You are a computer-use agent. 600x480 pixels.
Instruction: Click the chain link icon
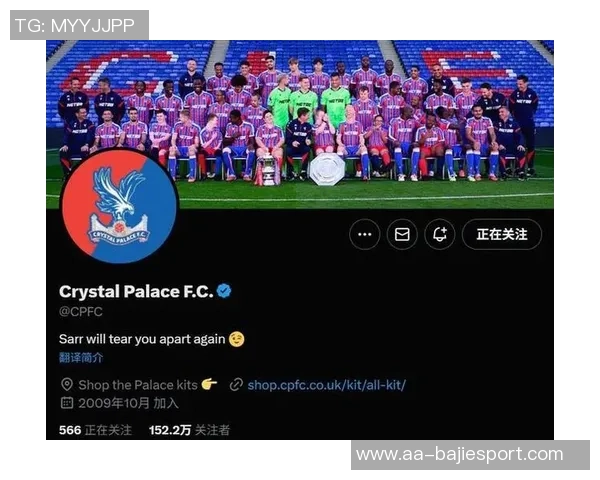tap(236, 384)
